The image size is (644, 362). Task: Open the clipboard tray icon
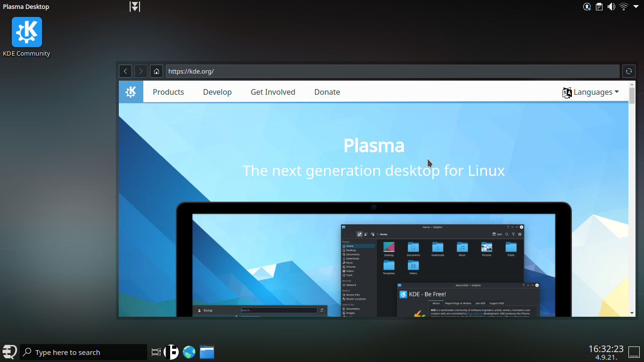pyautogui.click(x=599, y=7)
